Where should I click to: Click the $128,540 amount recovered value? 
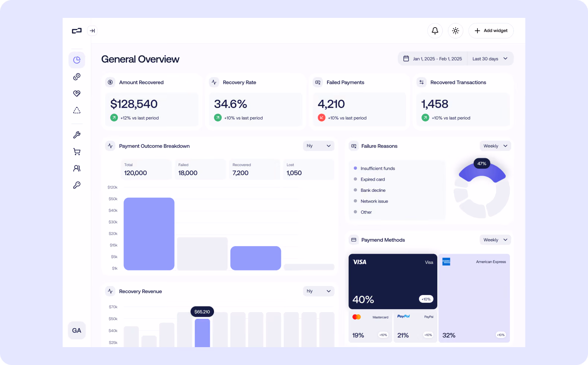[134, 104]
